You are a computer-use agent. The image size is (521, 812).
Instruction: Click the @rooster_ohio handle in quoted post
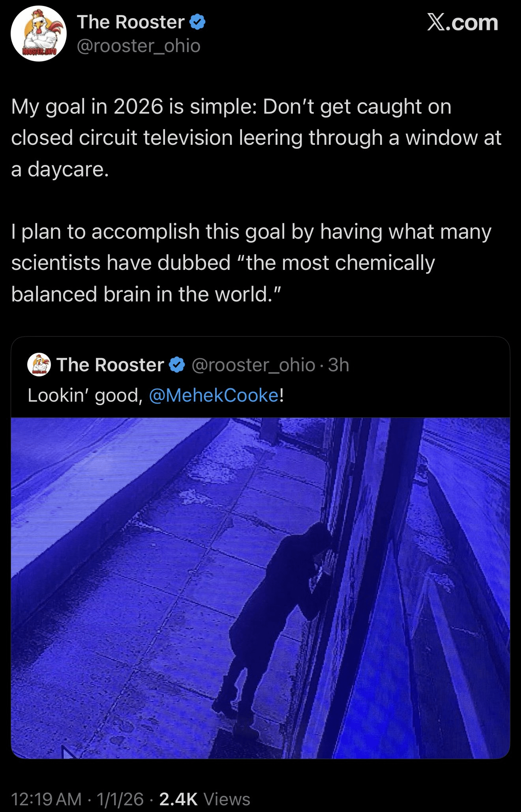tap(253, 365)
